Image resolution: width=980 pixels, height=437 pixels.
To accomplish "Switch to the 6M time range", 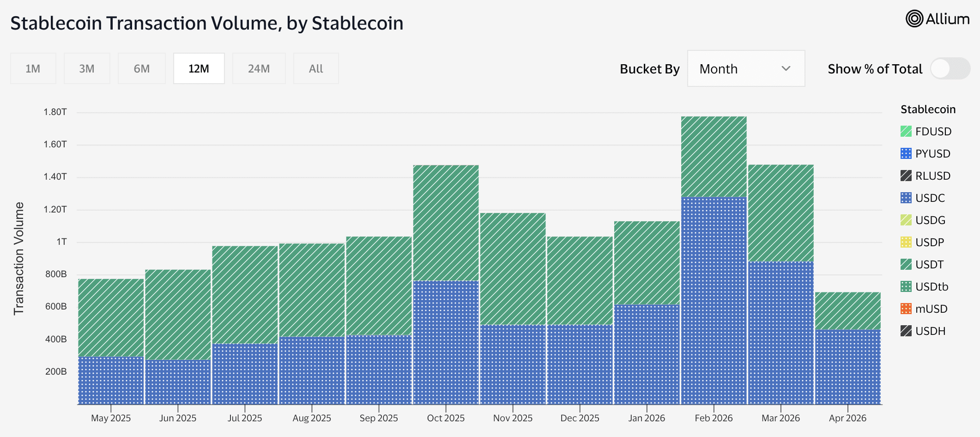I will [141, 69].
